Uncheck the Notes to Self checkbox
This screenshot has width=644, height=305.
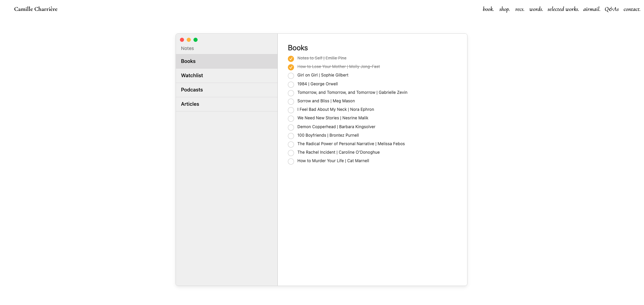(x=291, y=58)
